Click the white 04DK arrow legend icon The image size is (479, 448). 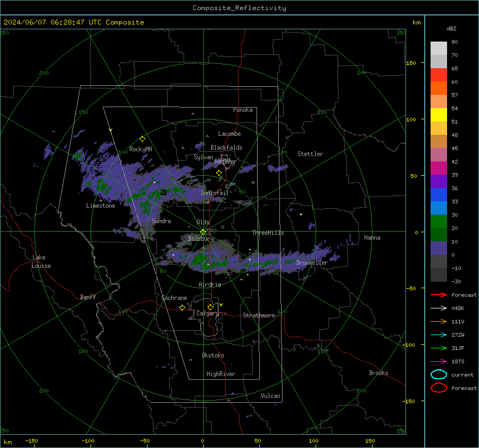pos(439,308)
